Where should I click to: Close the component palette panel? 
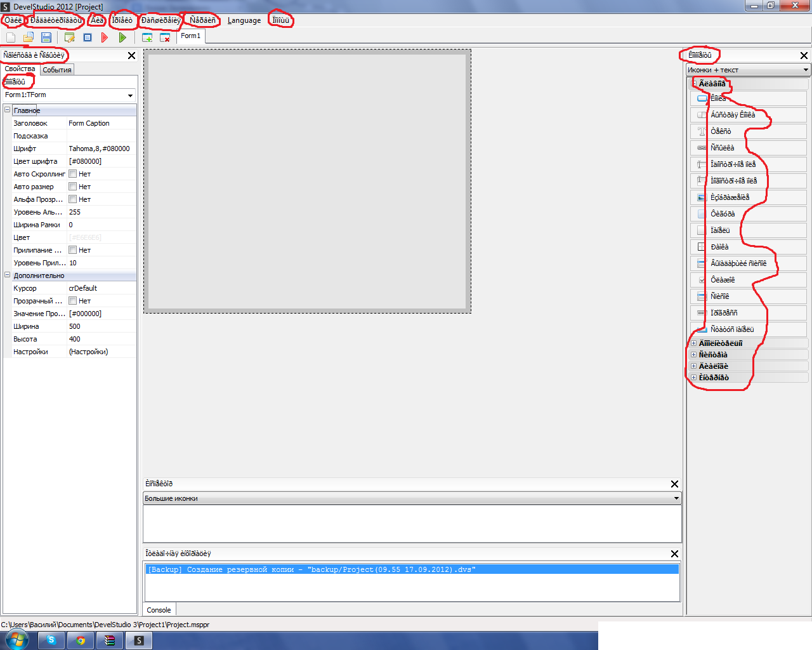pyautogui.click(x=804, y=56)
